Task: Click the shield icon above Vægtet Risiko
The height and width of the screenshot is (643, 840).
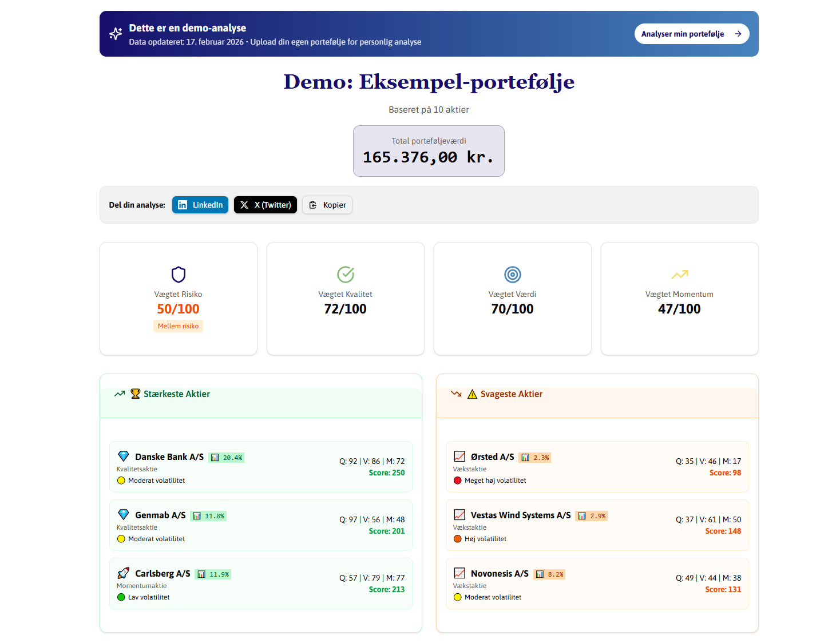Action: [x=179, y=275]
